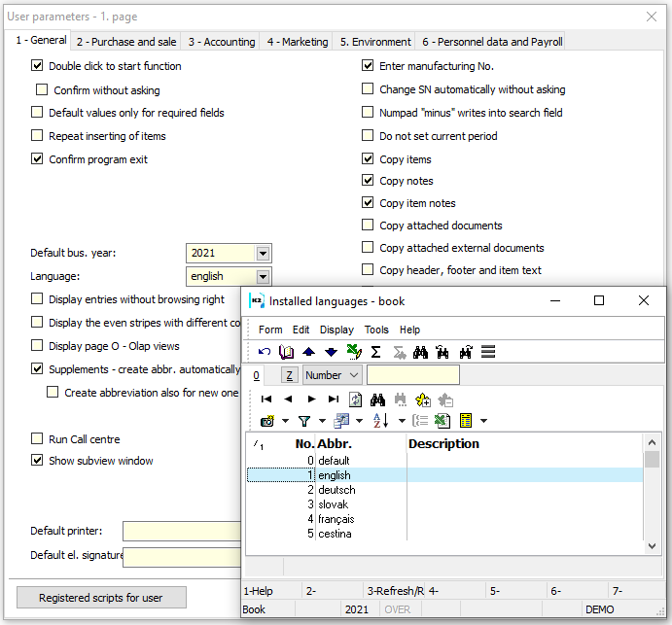Expand the filter icon dropdown arrow

pos(322,421)
